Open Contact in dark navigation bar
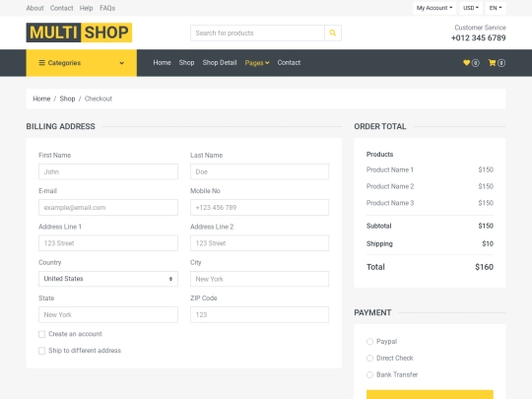This screenshot has width=532, height=399. pyautogui.click(x=289, y=63)
